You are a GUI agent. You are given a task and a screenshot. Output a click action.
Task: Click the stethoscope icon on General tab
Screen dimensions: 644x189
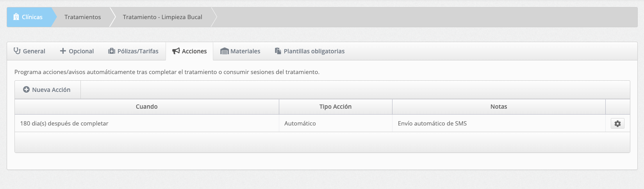17,51
